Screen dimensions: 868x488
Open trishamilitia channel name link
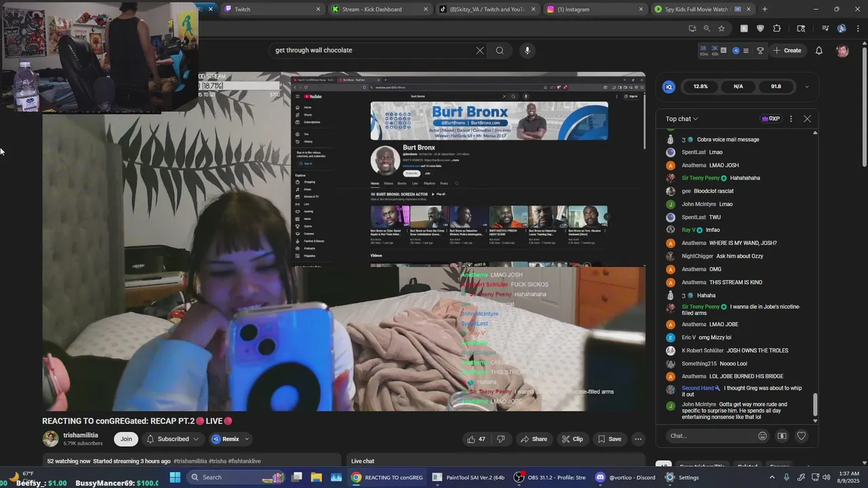[x=81, y=435]
